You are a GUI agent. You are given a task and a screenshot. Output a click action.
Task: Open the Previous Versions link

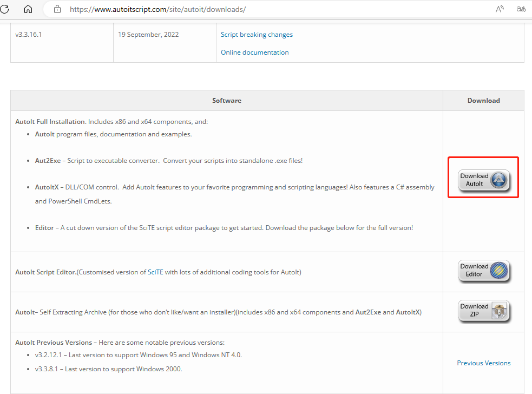tap(483, 363)
